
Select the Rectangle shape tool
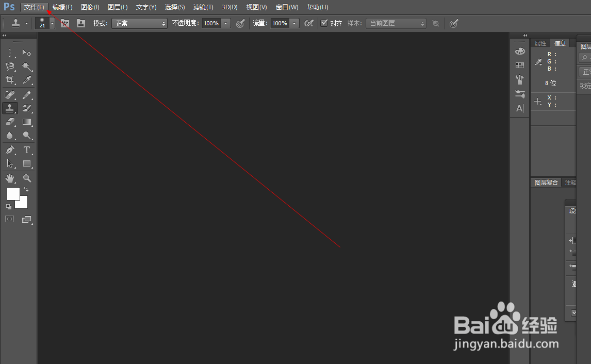coord(26,163)
